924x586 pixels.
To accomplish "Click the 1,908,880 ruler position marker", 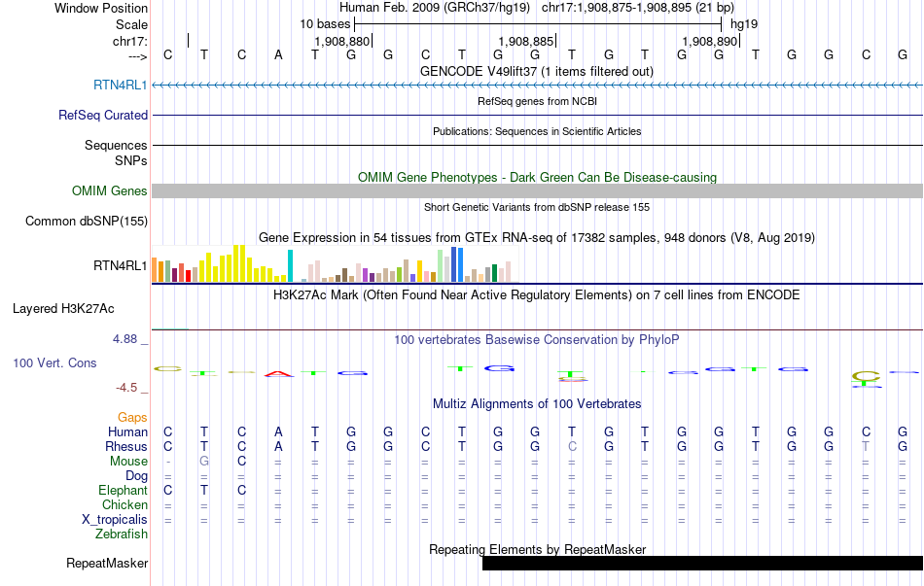I will click(x=342, y=42).
